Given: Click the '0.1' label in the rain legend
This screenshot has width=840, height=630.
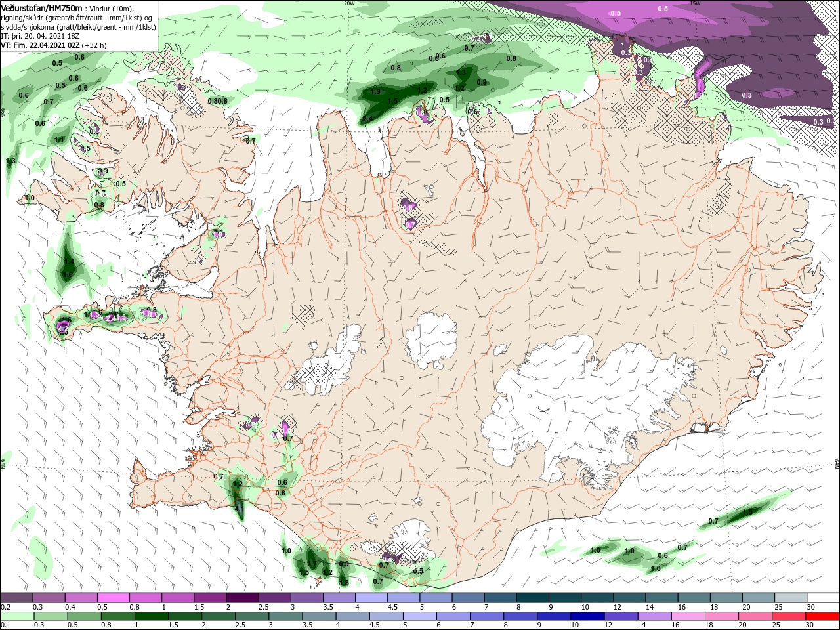Looking at the screenshot, I should click(x=6, y=625).
